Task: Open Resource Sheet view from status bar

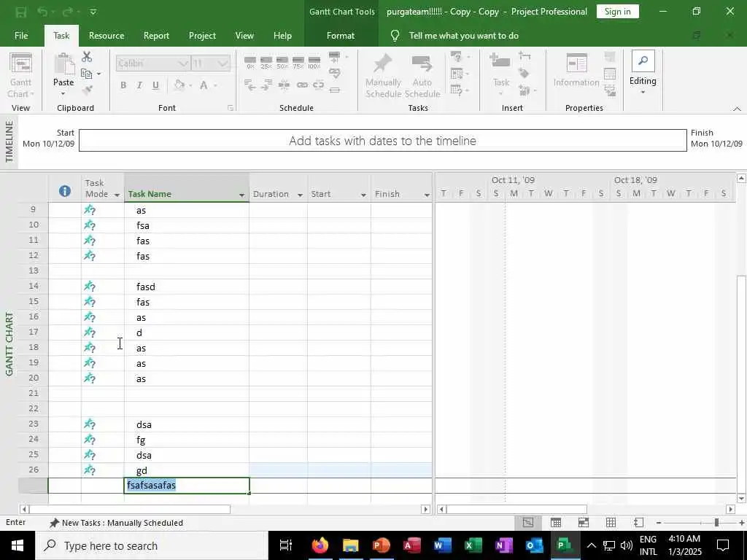Action: [x=611, y=522]
